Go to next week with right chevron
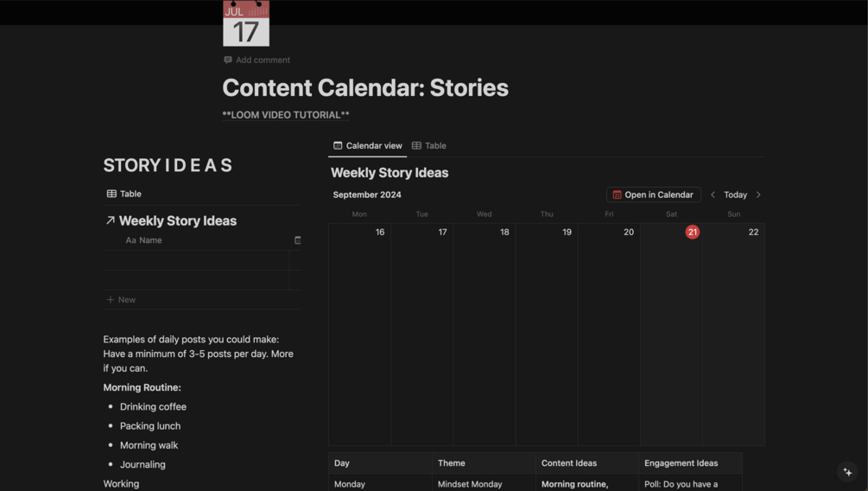 (758, 194)
